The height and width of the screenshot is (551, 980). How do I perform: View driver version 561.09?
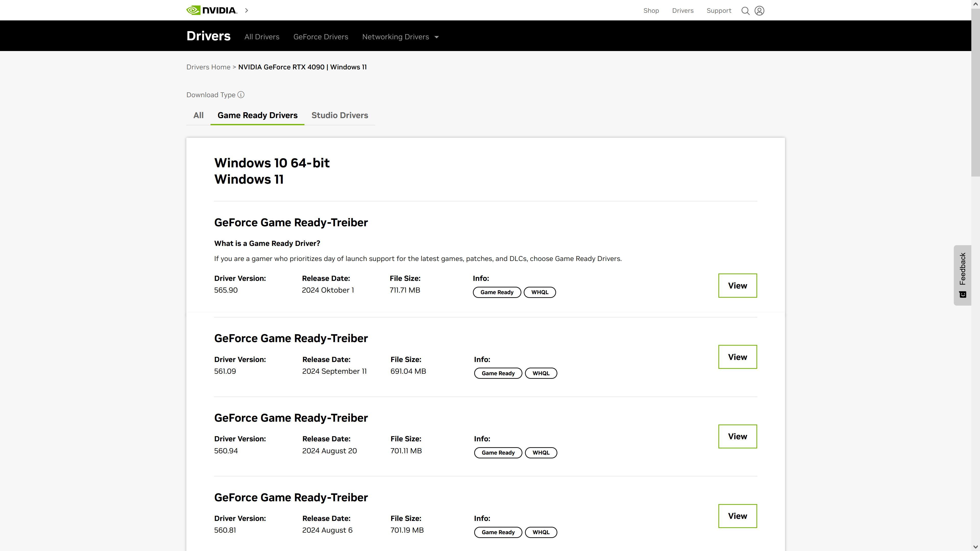click(x=737, y=357)
